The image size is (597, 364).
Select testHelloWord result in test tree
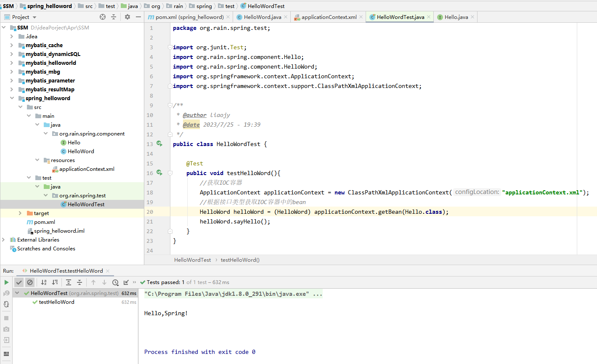(x=57, y=302)
